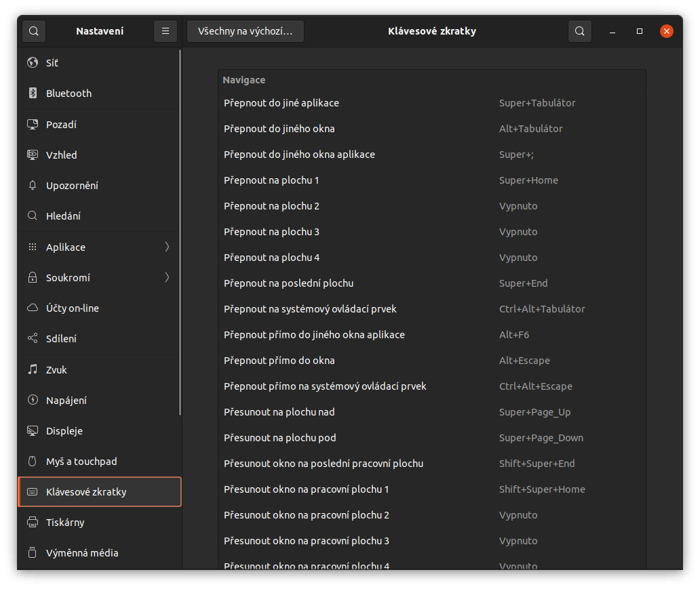
Task: Click the globe icon next to Síť
Action: 33,63
